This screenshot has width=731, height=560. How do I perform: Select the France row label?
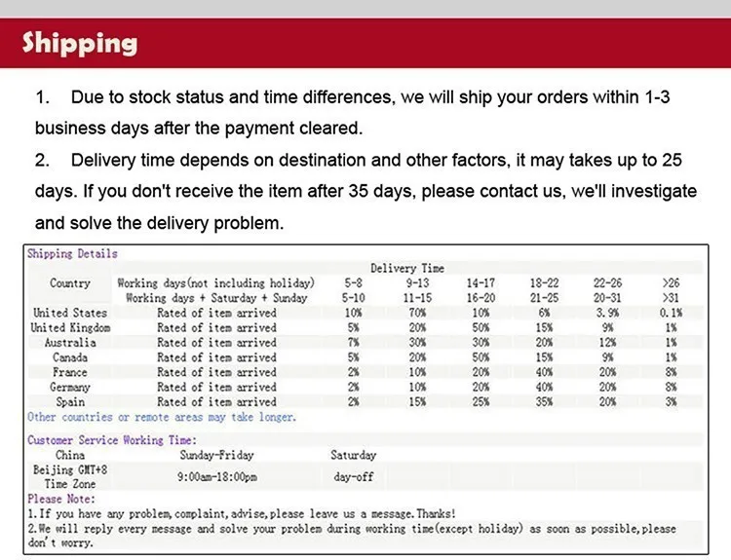pos(70,372)
